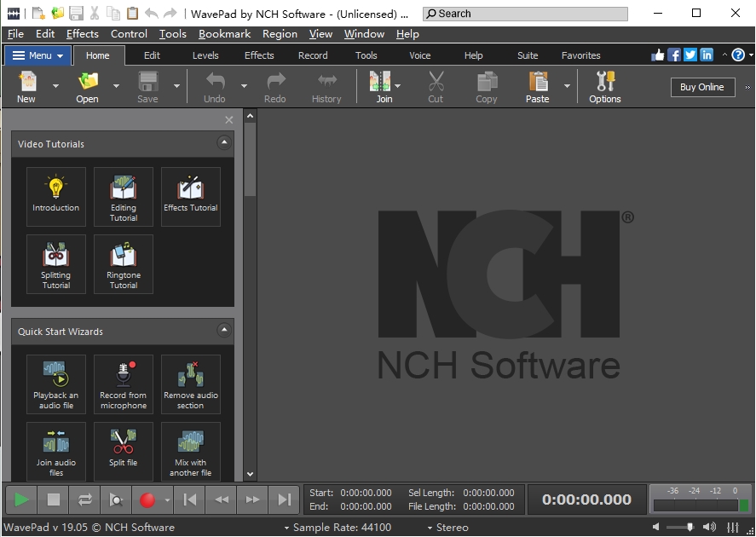
Task: Click the Join toolbar icon
Action: click(x=380, y=86)
